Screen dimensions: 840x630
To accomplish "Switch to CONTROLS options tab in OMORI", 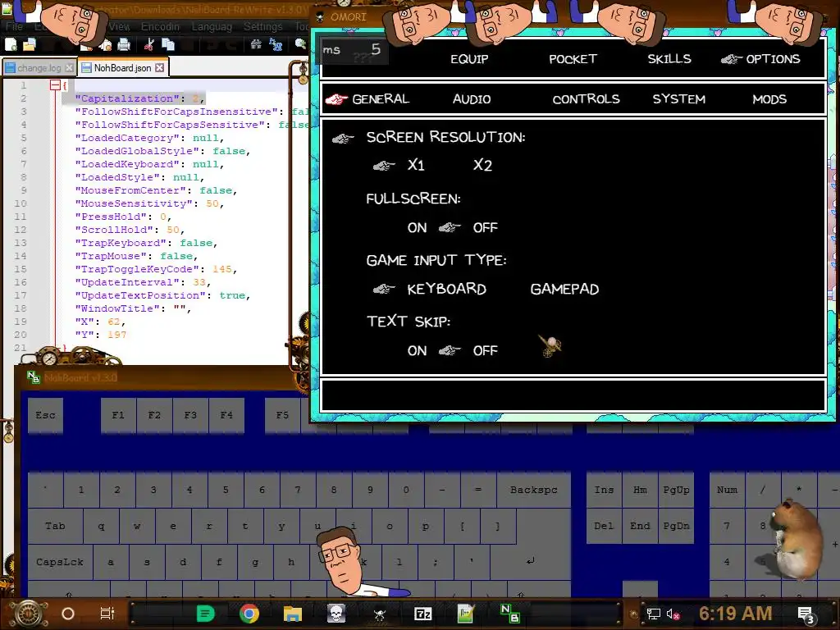I will pyautogui.click(x=586, y=99).
